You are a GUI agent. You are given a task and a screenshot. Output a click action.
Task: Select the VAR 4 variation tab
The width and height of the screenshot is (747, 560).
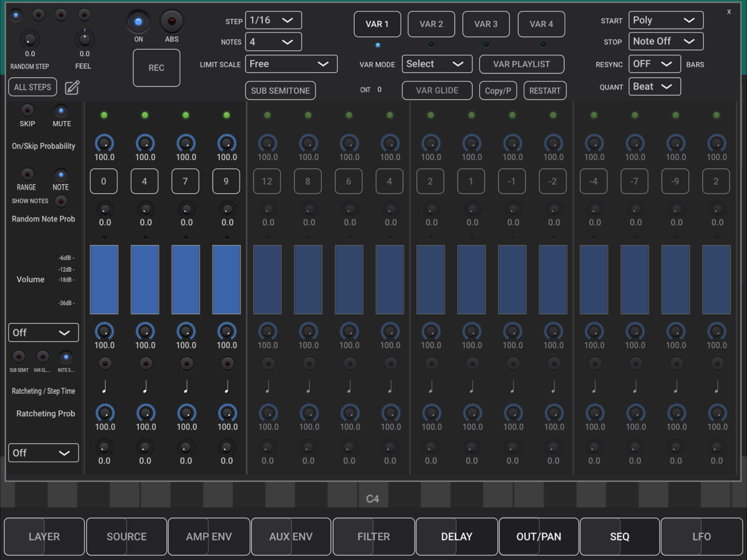coord(542,24)
